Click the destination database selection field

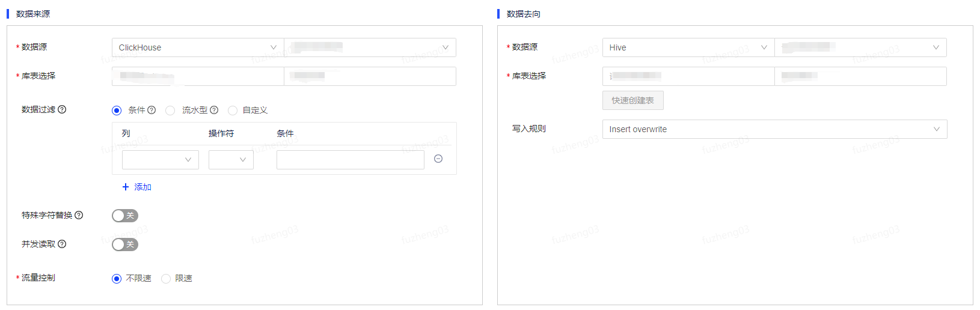[688, 76]
